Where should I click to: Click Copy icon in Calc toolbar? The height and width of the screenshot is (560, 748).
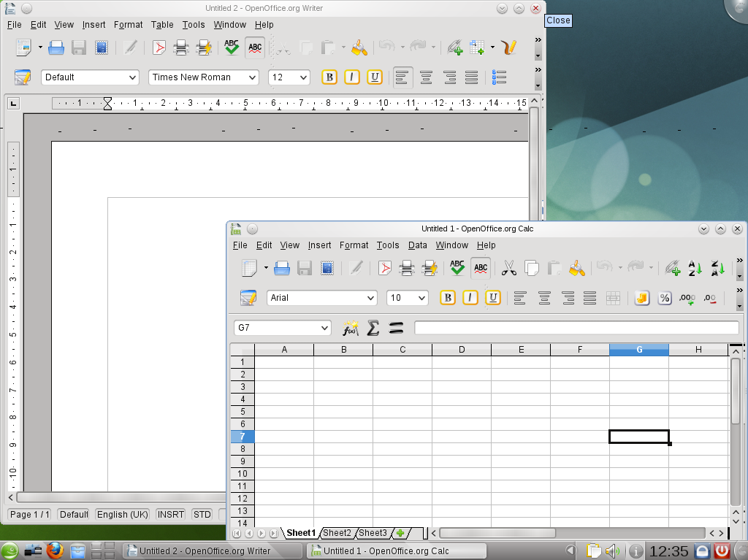pyautogui.click(x=532, y=268)
